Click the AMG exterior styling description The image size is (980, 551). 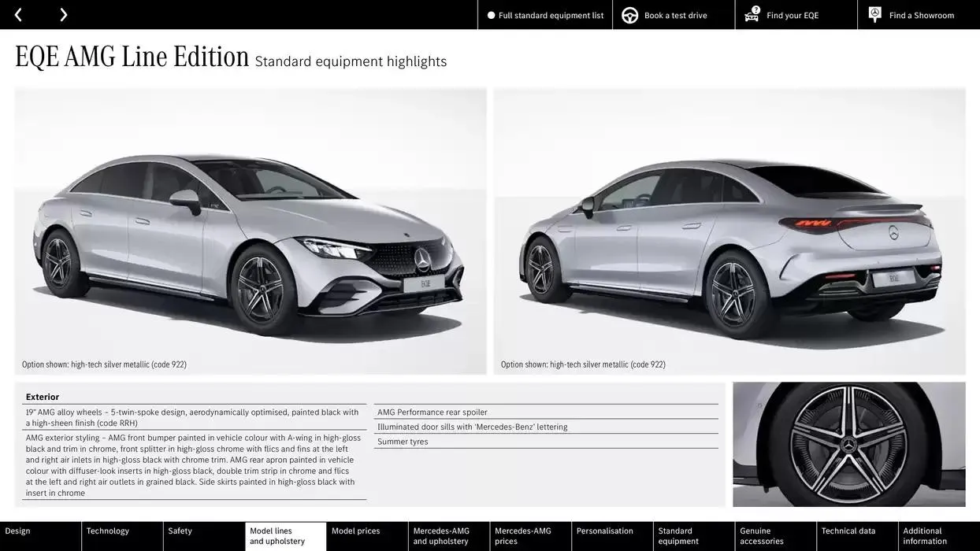(x=195, y=465)
